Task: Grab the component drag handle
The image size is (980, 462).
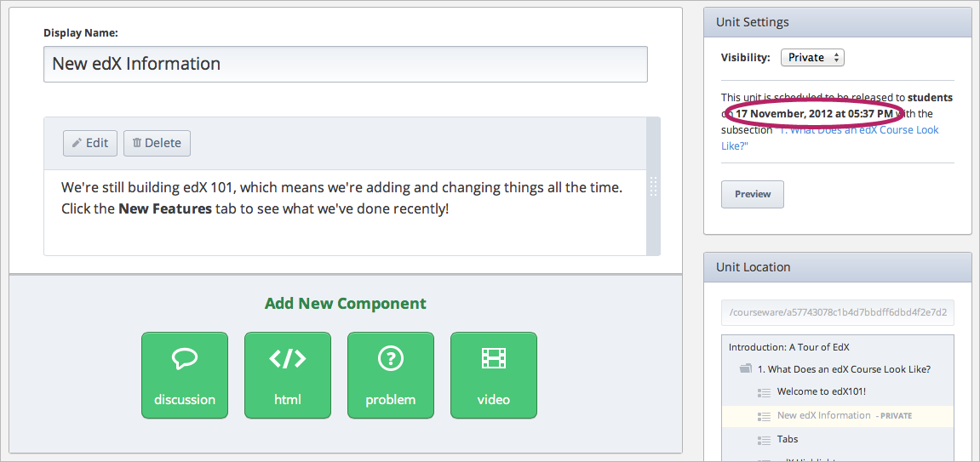Action: coord(653,186)
